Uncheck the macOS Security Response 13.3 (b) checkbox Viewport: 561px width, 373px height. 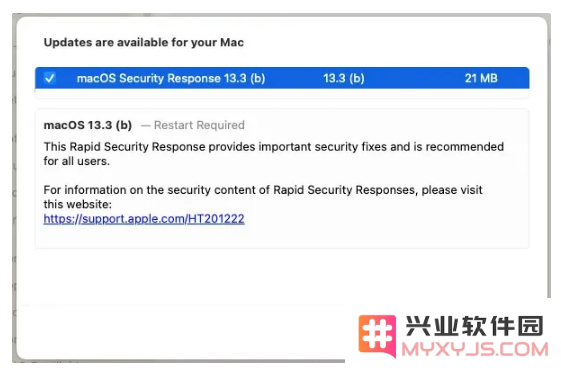point(50,78)
